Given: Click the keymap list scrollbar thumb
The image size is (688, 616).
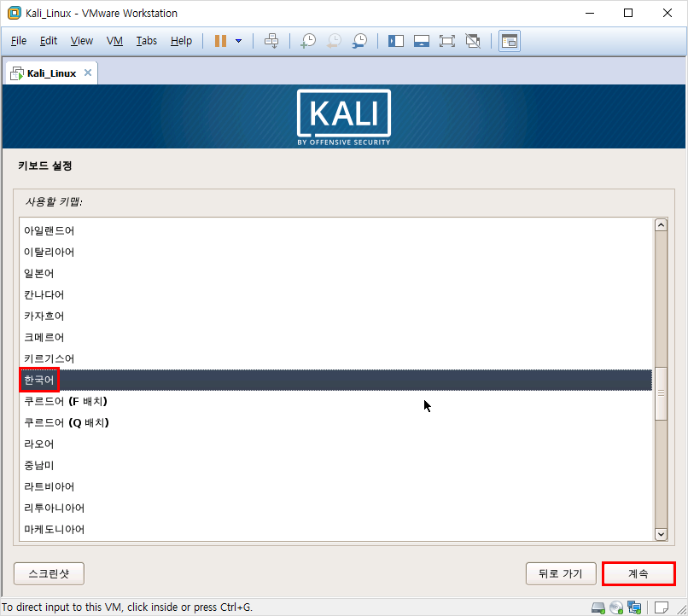Looking at the screenshot, I should click(661, 393).
